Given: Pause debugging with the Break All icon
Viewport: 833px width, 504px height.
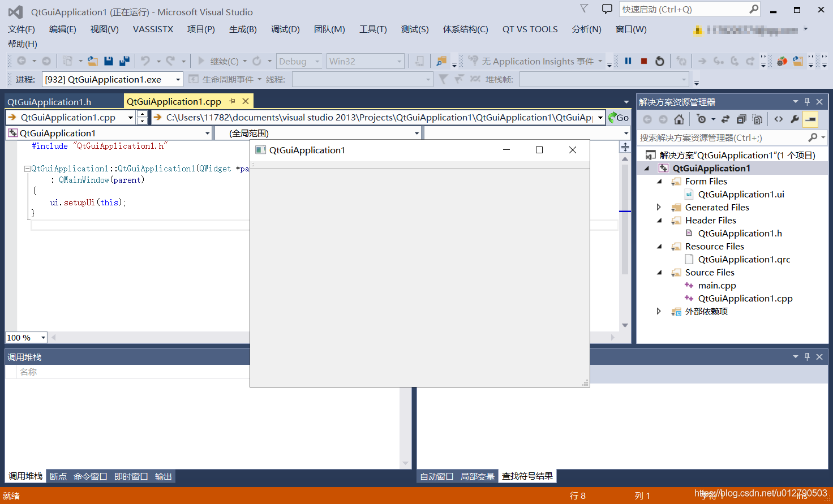Looking at the screenshot, I should coord(628,61).
